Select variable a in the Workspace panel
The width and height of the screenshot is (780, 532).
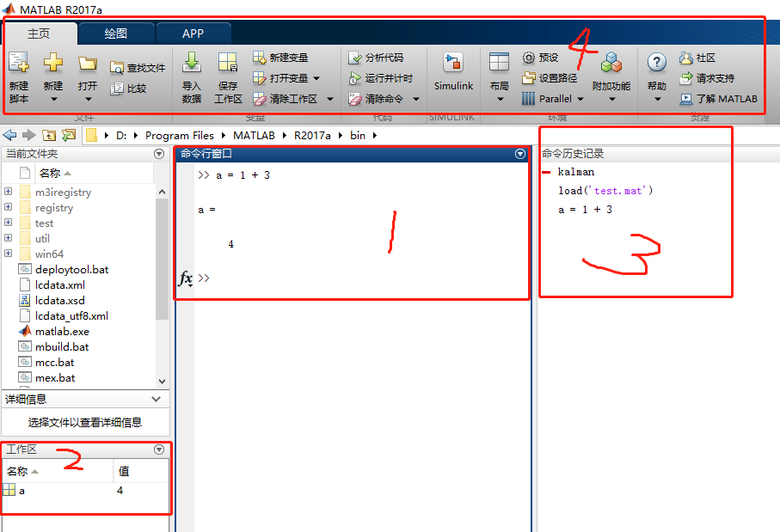point(21,490)
